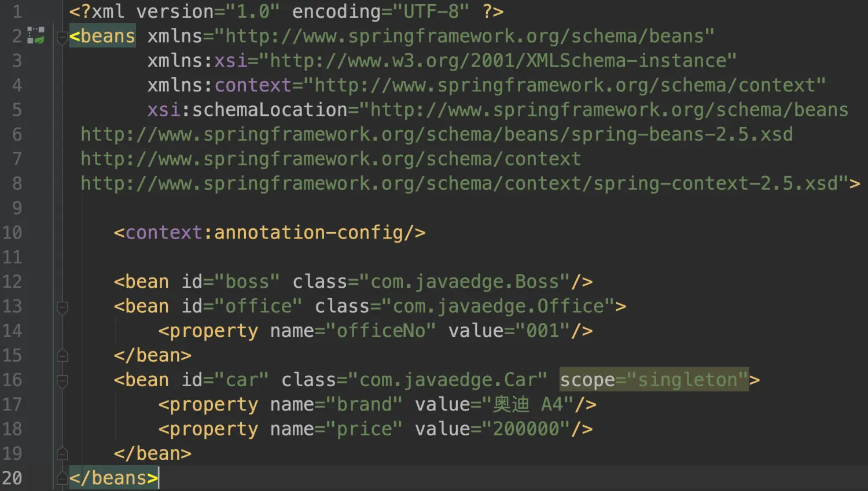Place cursor in context:annotation-config tag
Screen dimensions: 868x491
269,233
